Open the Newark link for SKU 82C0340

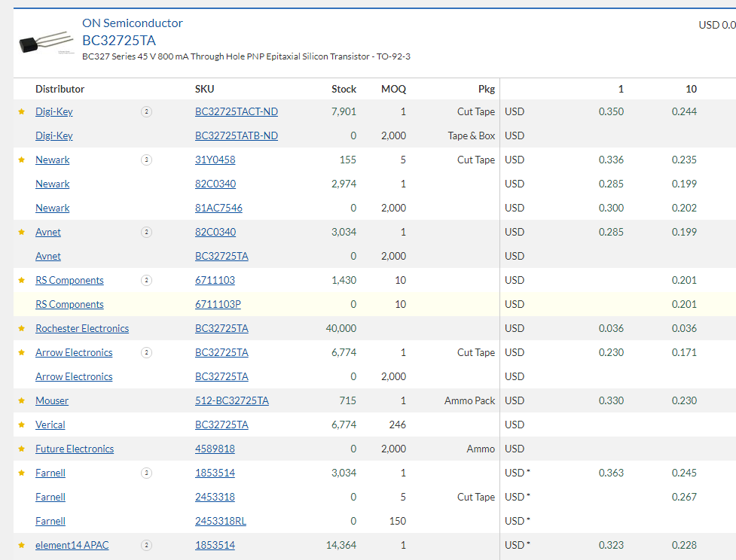tap(53, 184)
